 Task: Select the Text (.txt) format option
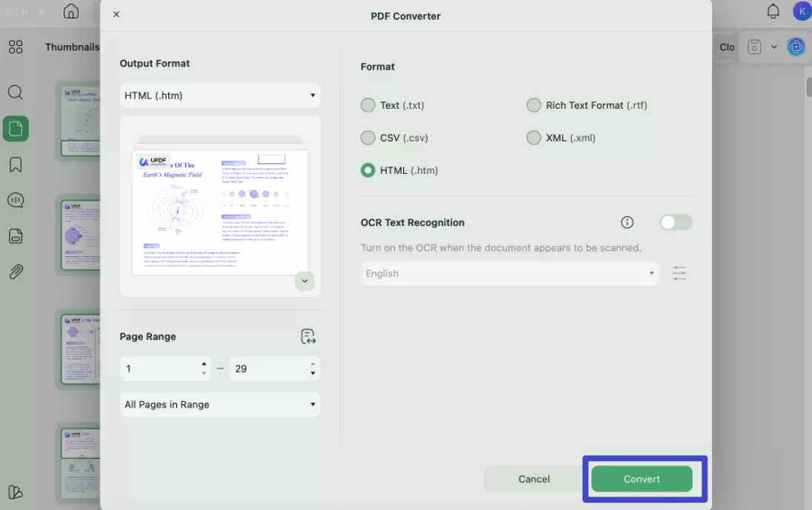[x=368, y=105]
